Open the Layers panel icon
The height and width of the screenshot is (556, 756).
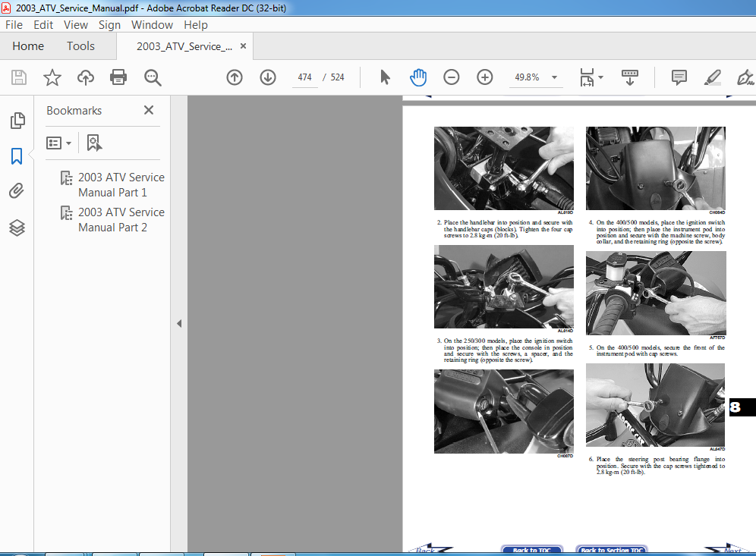coord(17,228)
